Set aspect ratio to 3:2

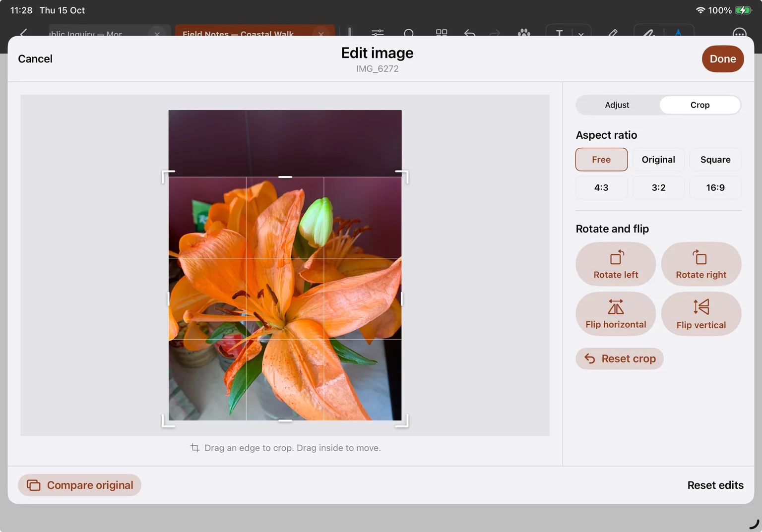click(x=658, y=187)
